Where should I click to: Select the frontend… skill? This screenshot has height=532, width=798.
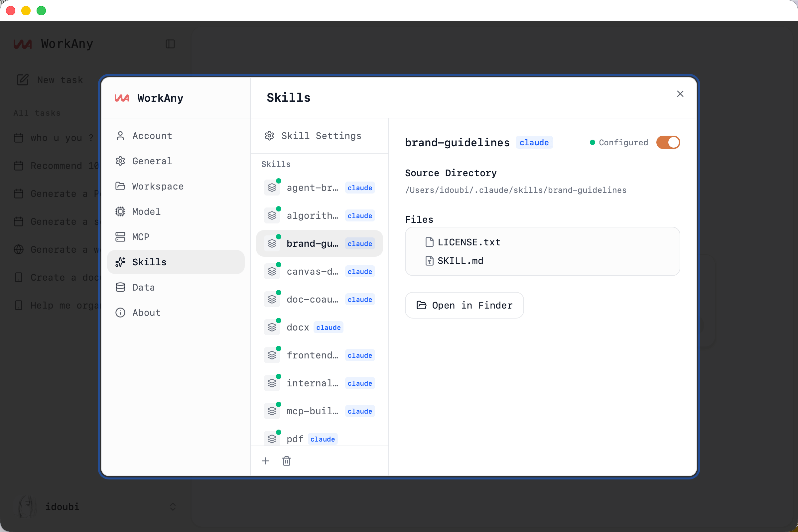tap(319, 355)
